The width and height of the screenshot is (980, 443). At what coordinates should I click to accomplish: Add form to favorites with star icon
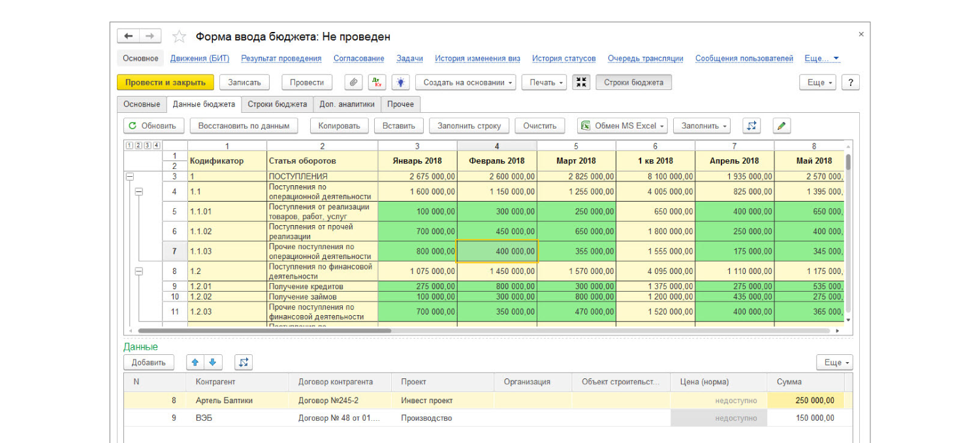click(179, 37)
